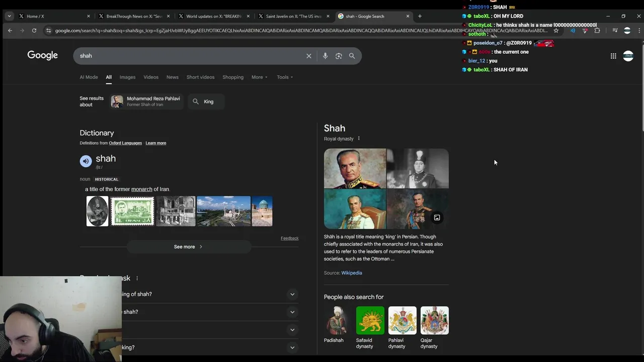
Task: Select the News search tab
Action: 173,77
